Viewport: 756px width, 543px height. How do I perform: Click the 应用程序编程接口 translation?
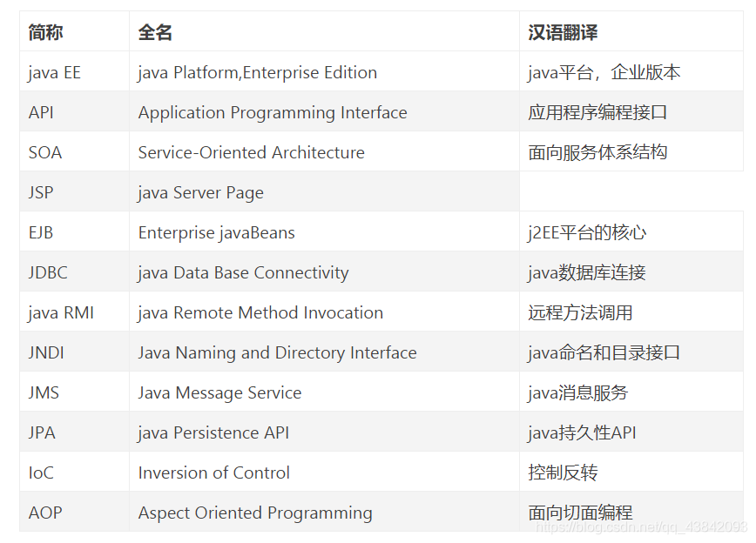coord(597,112)
